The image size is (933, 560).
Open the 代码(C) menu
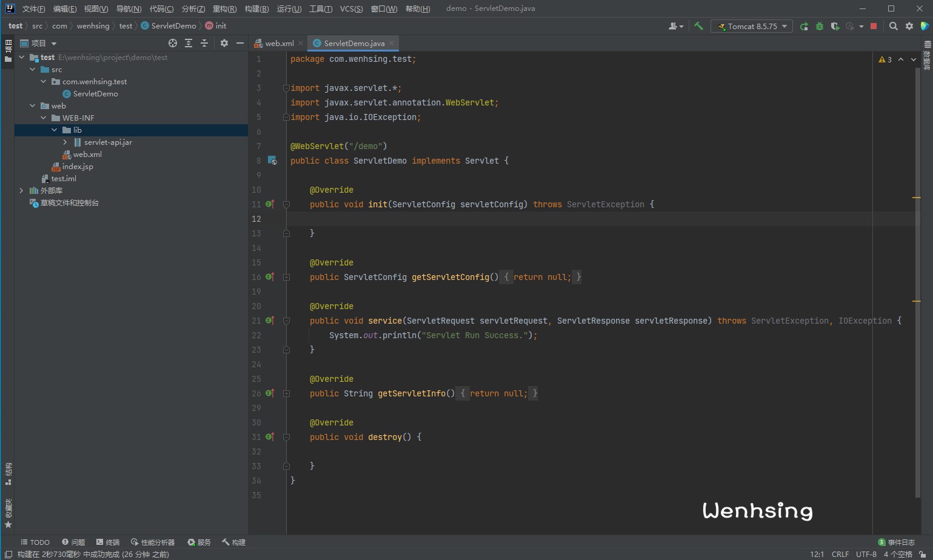[161, 8]
